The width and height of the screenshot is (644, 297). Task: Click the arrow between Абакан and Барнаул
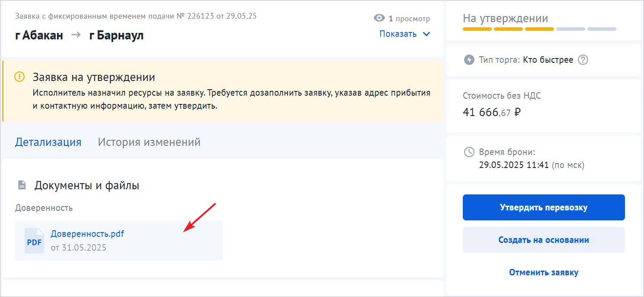76,35
